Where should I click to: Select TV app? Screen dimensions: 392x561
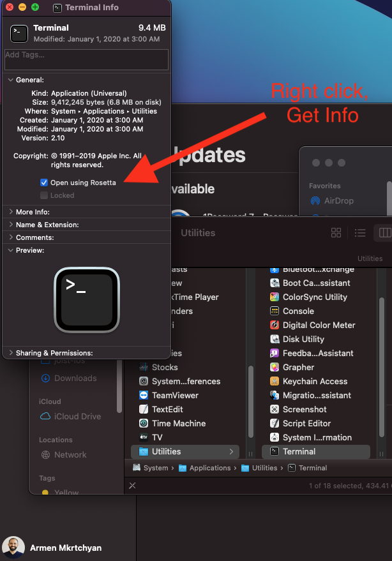point(151,437)
